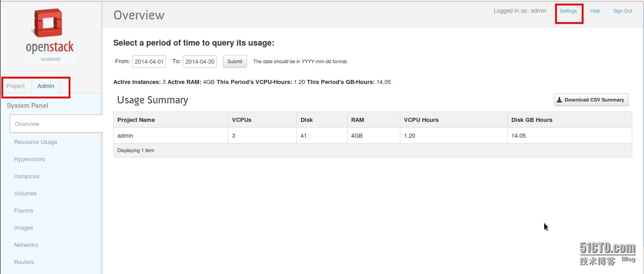
Task: Go to Images in the sidebar
Action: click(23, 228)
